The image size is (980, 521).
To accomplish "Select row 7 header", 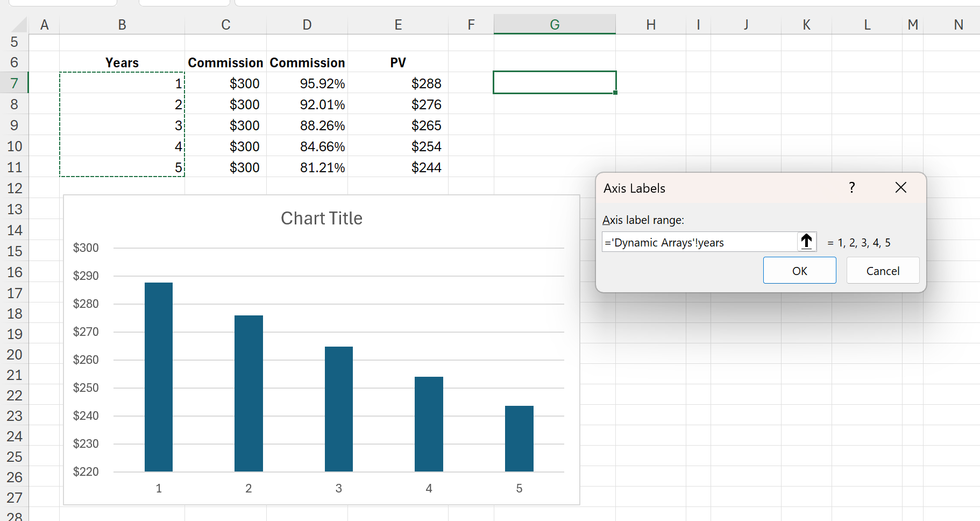I will pos(15,83).
